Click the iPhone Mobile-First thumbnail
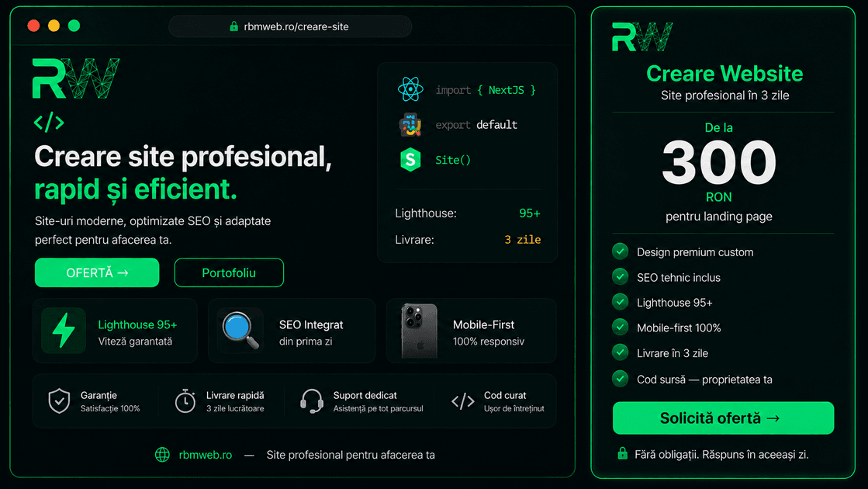Image resolution: width=868 pixels, height=489 pixels. tap(419, 331)
